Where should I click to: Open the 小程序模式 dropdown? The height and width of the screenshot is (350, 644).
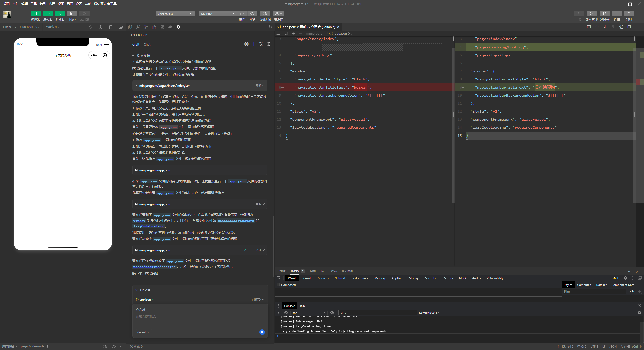click(175, 14)
